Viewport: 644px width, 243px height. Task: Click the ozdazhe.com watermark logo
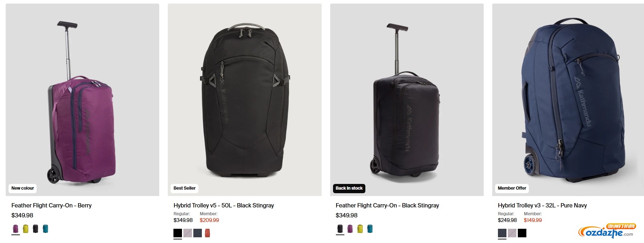pyautogui.click(x=607, y=231)
